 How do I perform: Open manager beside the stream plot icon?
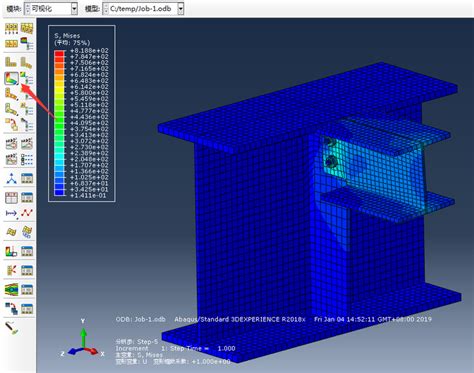point(27,289)
